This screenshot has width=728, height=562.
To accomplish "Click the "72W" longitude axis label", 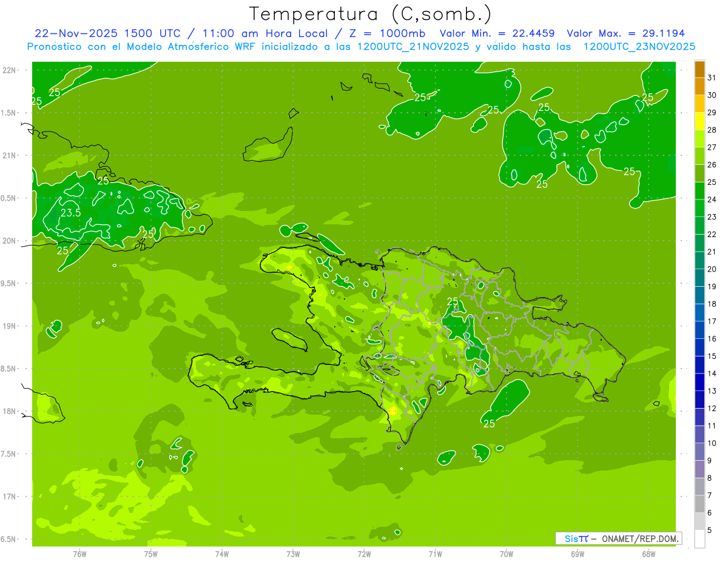I will pyautogui.click(x=364, y=554).
